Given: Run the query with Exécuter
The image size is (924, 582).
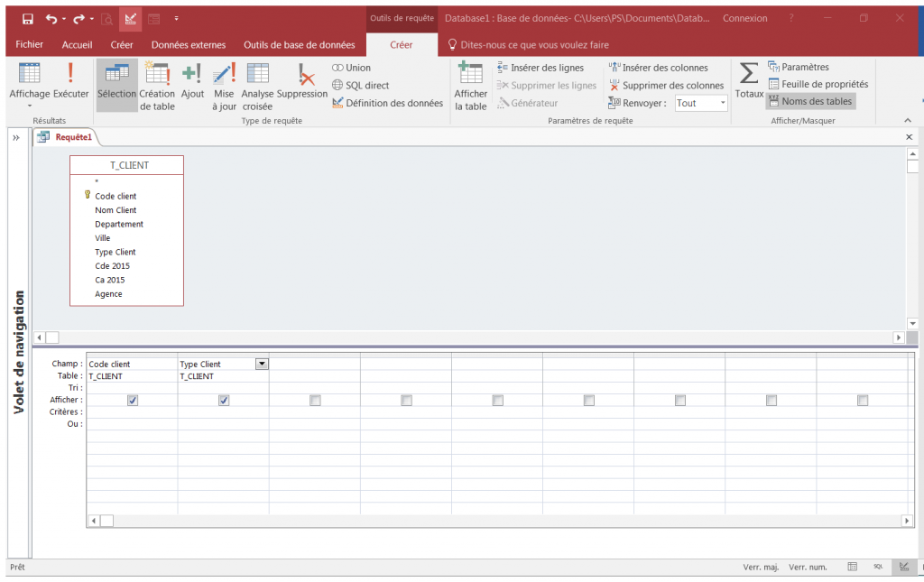Looking at the screenshot, I should pyautogui.click(x=70, y=80).
